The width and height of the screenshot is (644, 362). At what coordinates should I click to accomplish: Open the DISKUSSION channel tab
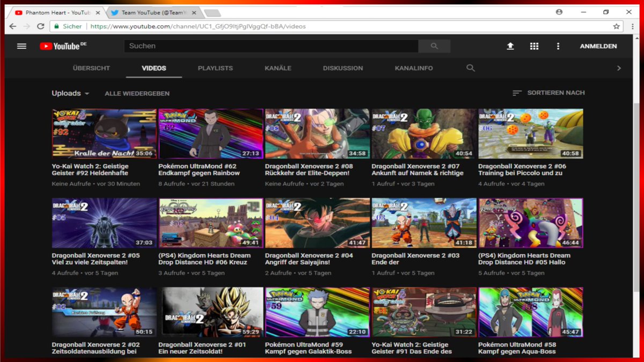click(343, 68)
